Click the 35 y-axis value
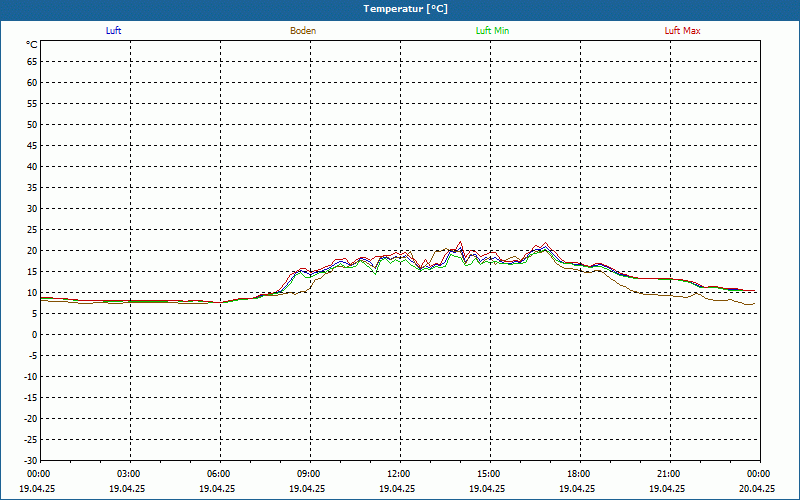The image size is (800, 500). (32, 188)
